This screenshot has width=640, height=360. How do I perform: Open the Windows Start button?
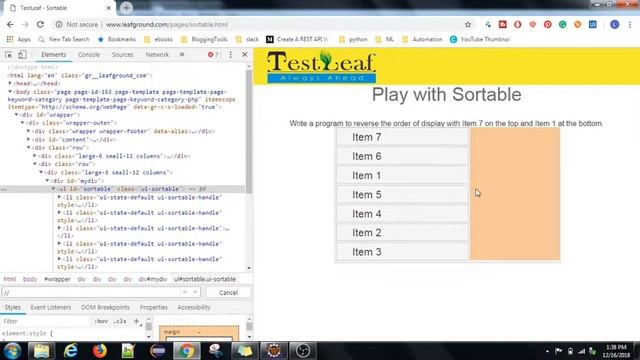[12, 351]
